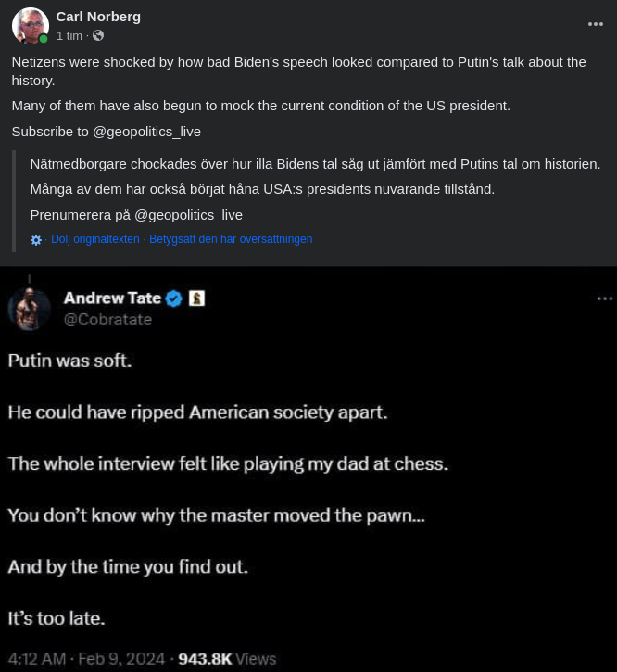Open the post options three-dot menu
This screenshot has width=617, height=672.
tap(596, 24)
